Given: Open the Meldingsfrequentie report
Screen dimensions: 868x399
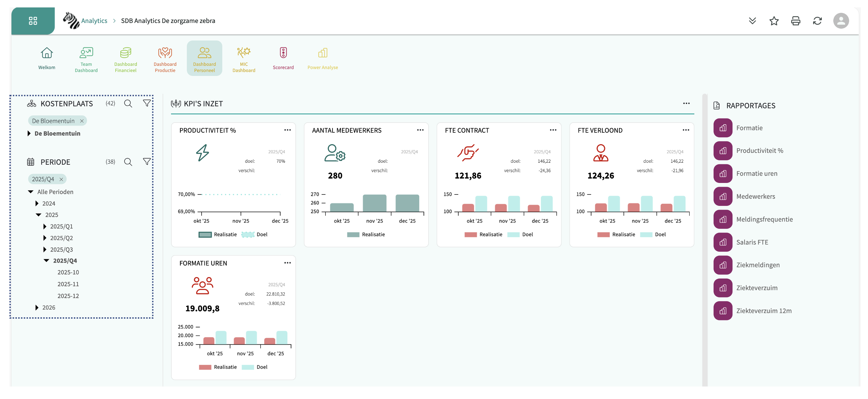Looking at the screenshot, I should [764, 219].
